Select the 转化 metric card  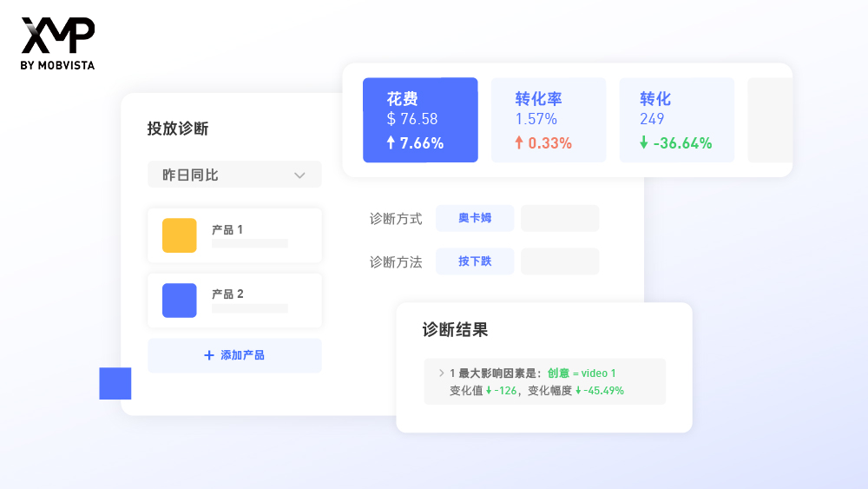click(x=676, y=120)
